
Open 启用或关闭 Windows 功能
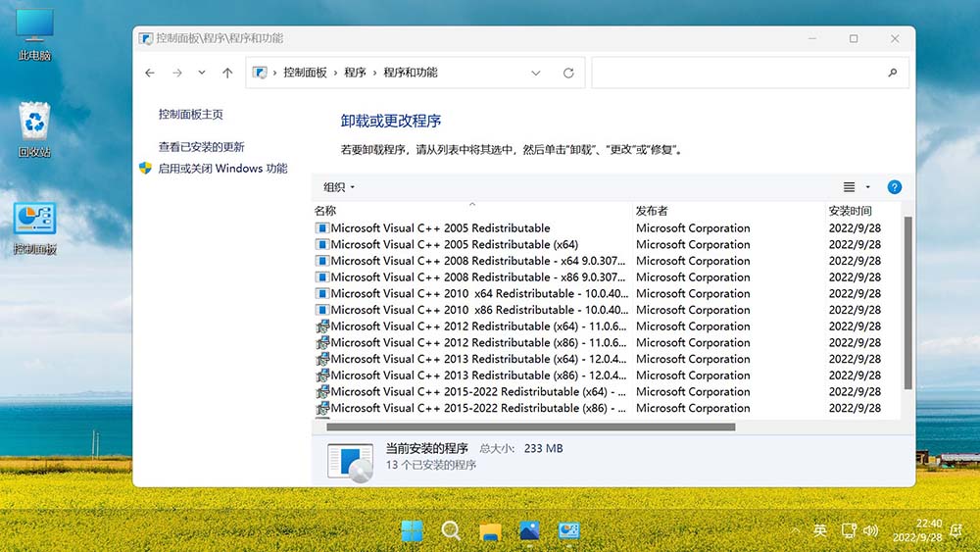[x=222, y=169]
